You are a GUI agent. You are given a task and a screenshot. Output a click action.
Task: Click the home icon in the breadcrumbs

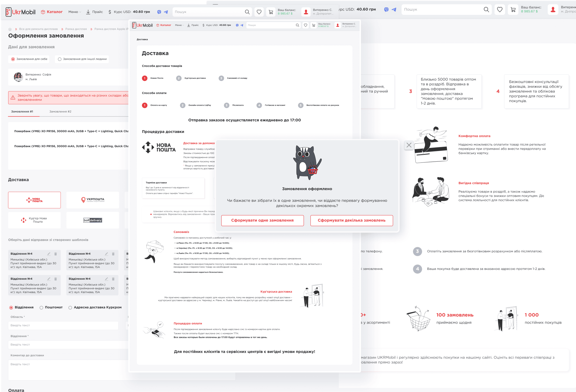(10, 29)
